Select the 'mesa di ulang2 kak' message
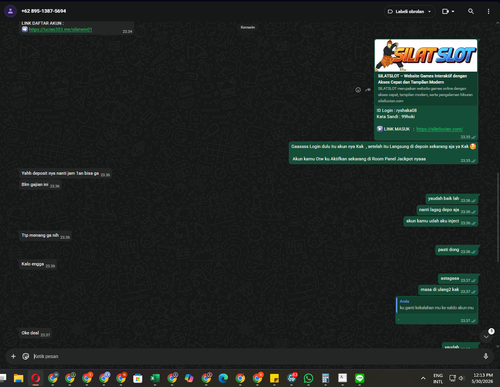This screenshot has width=500, height=387. 448,290
